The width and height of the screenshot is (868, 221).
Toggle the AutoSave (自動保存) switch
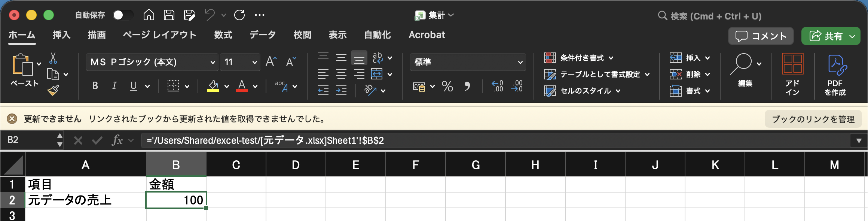coord(123,15)
